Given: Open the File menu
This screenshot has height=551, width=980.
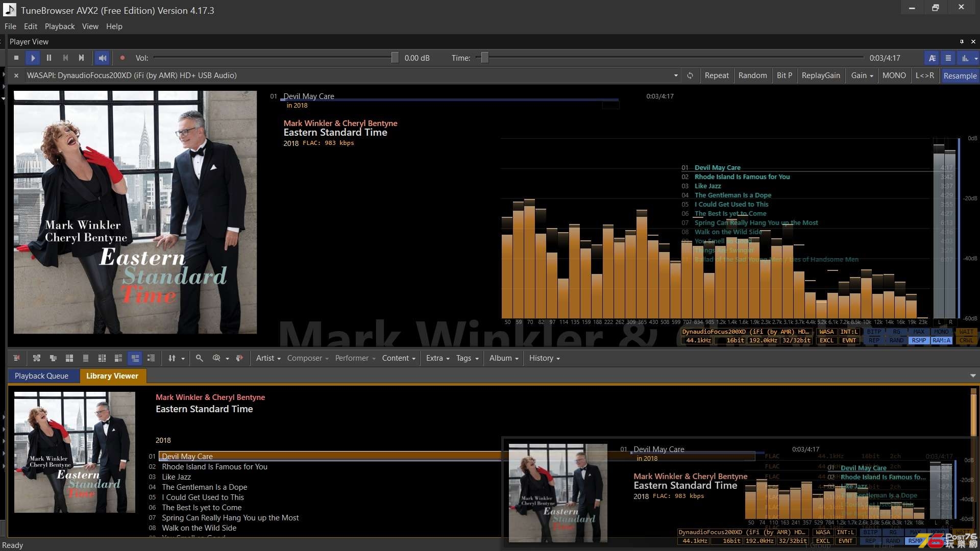Looking at the screenshot, I should (x=10, y=27).
